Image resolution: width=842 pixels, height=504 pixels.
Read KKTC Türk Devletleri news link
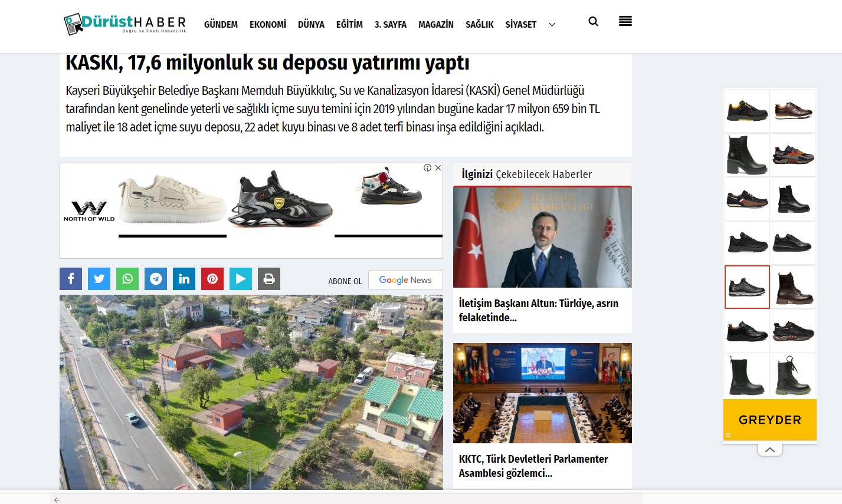[x=533, y=466]
